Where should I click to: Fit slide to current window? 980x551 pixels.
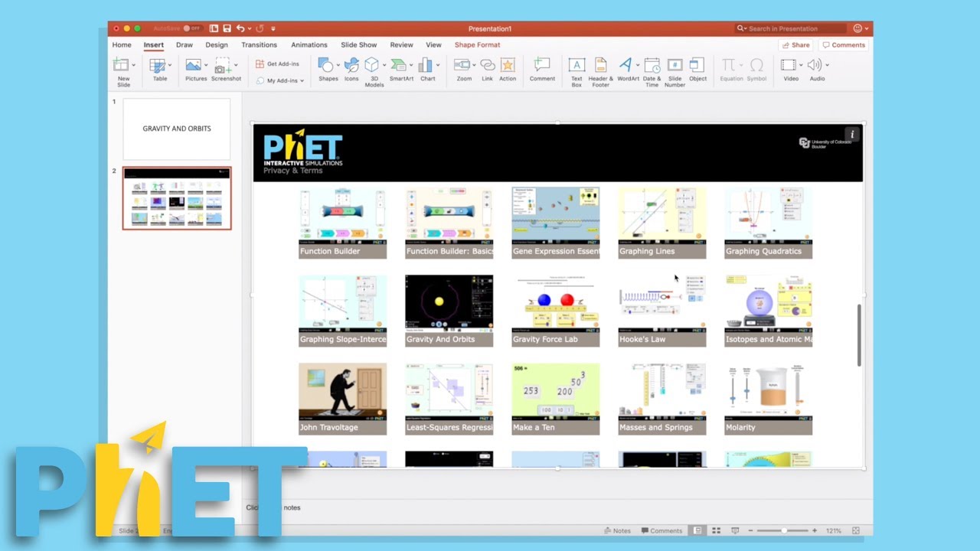click(x=856, y=530)
